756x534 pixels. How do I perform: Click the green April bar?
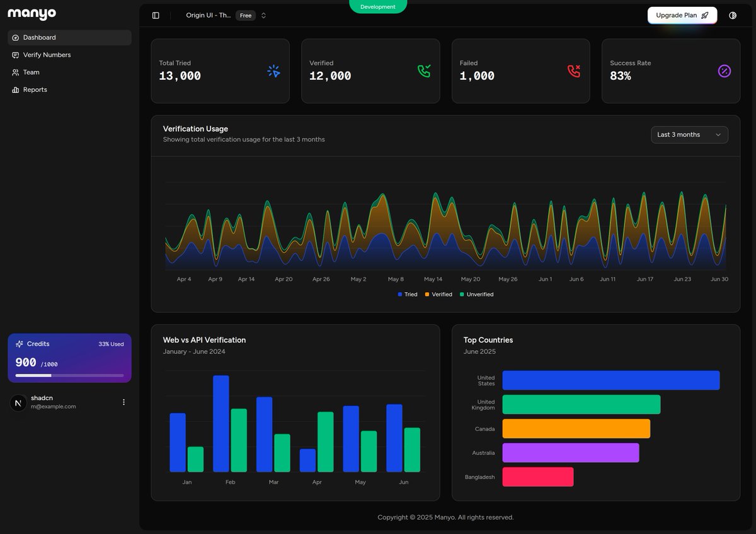[326, 442]
